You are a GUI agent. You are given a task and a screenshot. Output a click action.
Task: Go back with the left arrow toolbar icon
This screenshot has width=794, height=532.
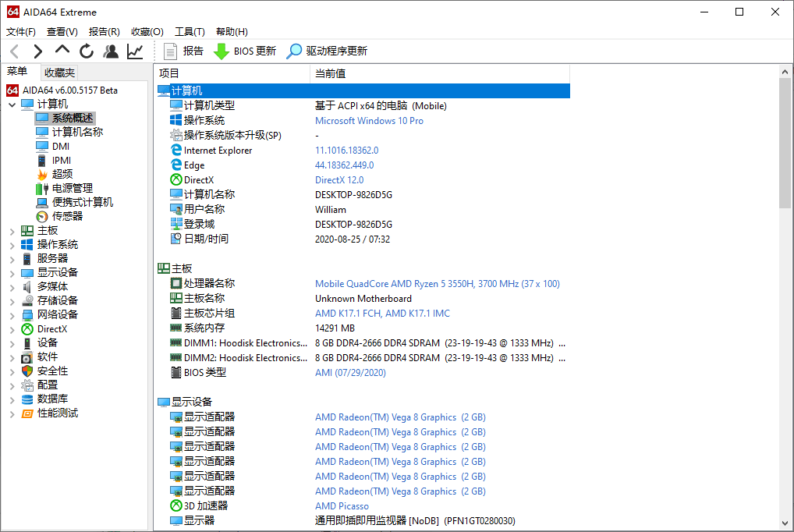[x=15, y=51]
